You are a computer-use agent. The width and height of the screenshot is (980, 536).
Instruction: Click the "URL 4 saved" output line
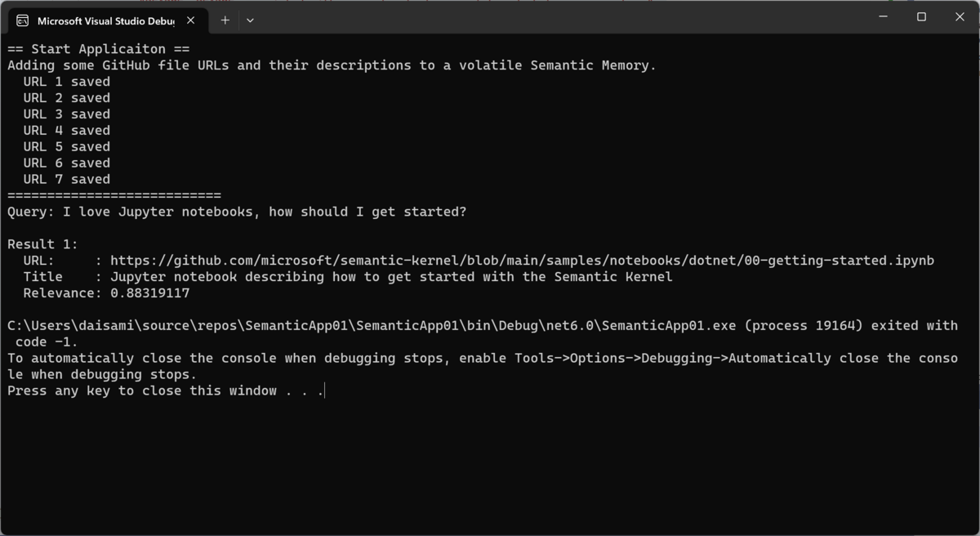(x=67, y=131)
